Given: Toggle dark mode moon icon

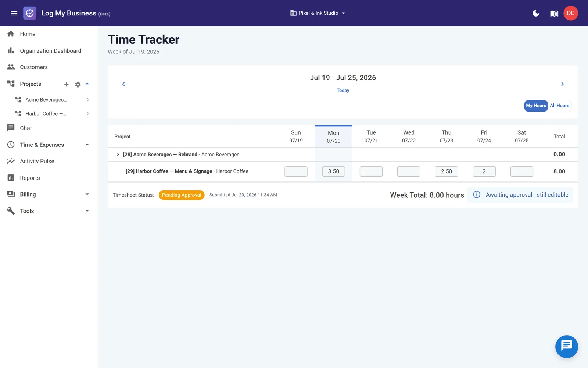Looking at the screenshot, I should click(x=536, y=13).
